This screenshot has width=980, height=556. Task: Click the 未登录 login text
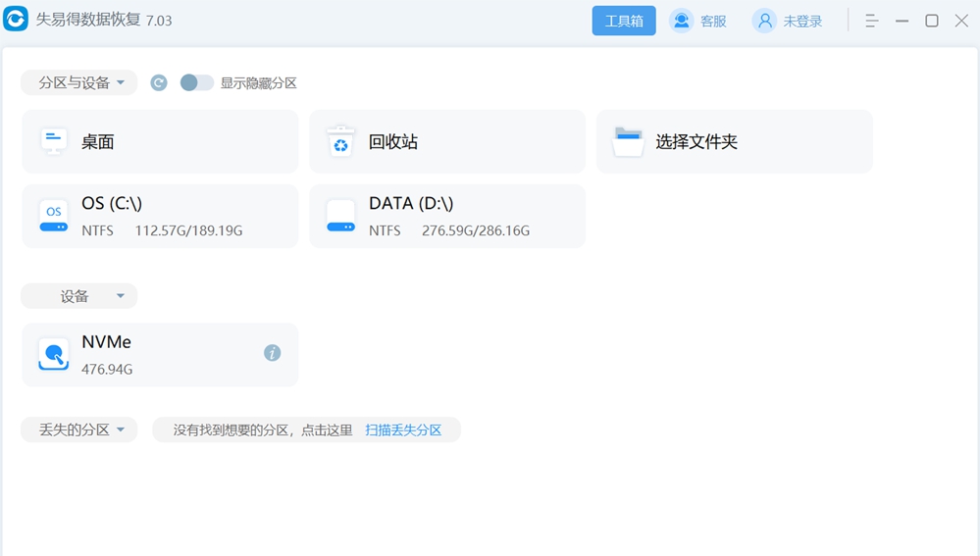pyautogui.click(x=802, y=22)
